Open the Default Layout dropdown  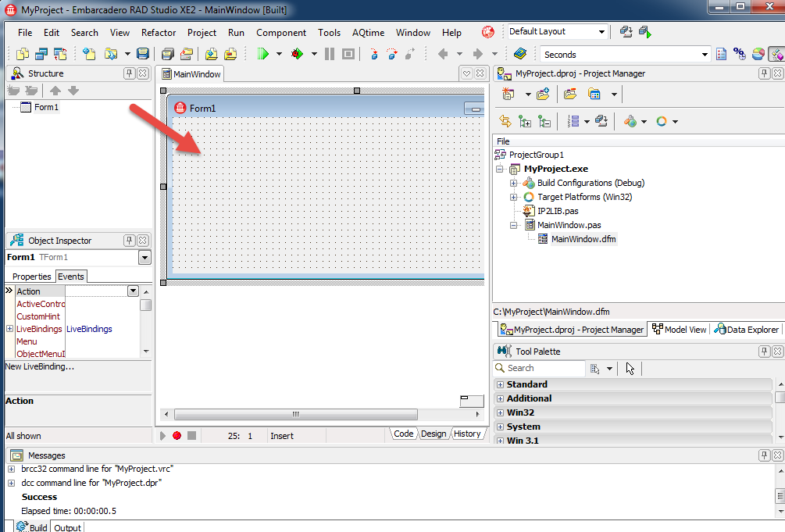tap(601, 32)
